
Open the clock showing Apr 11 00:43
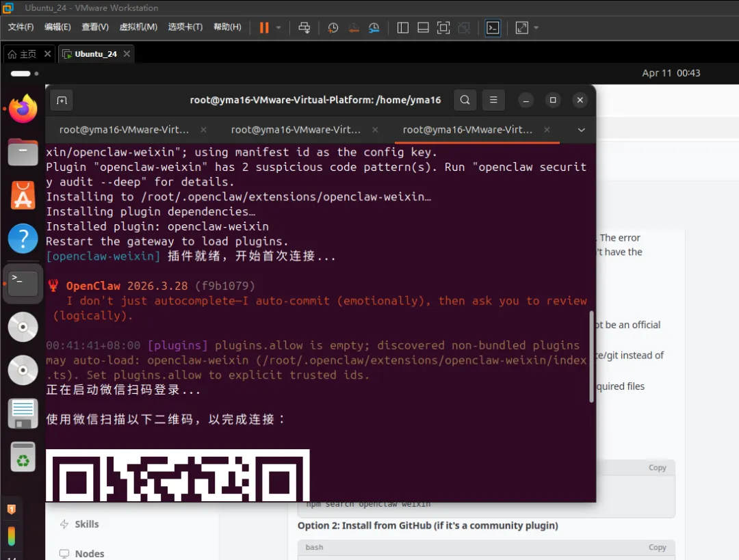671,73
